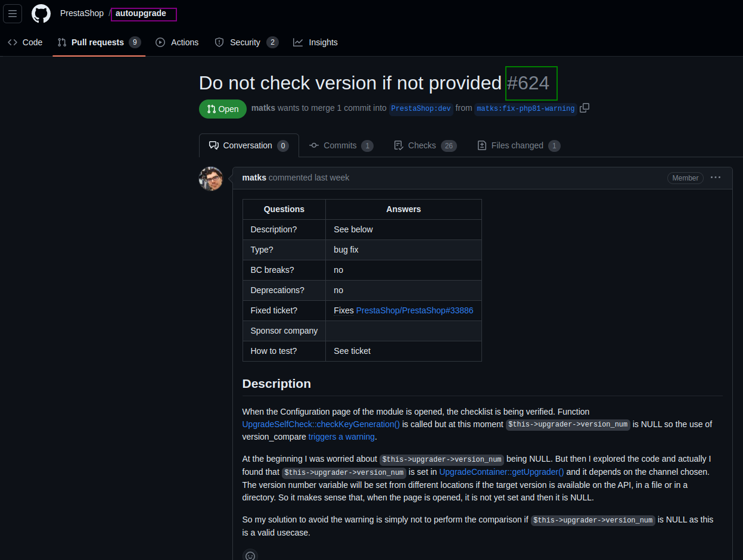
Task: Open the Security tab
Action: tap(246, 42)
